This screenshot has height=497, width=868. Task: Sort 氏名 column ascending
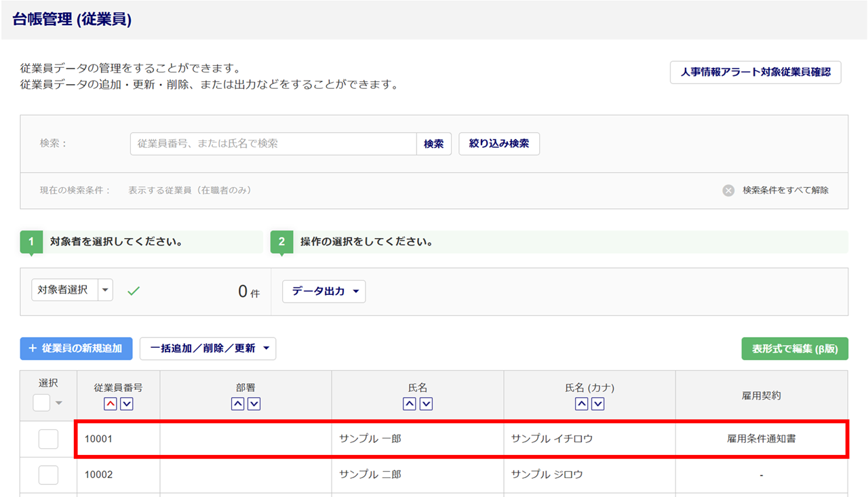410,404
